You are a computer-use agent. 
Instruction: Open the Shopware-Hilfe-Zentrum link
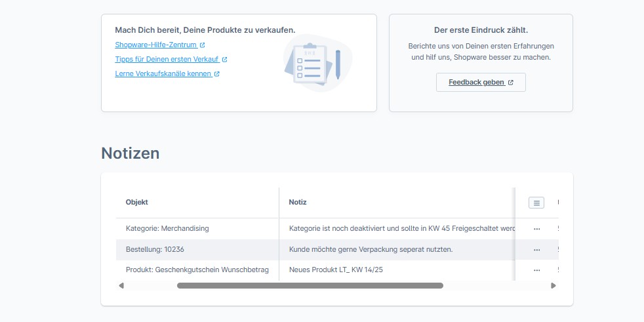tap(156, 45)
